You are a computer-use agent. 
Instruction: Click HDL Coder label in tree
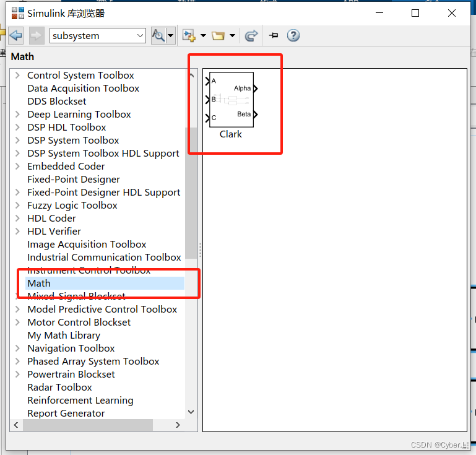51,219
